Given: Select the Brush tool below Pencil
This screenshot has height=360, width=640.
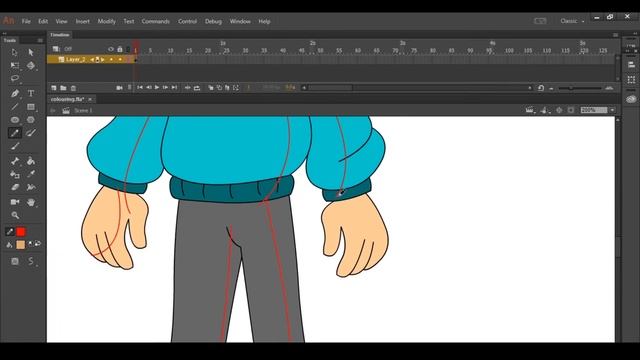Looking at the screenshot, I should coord(15,146).
